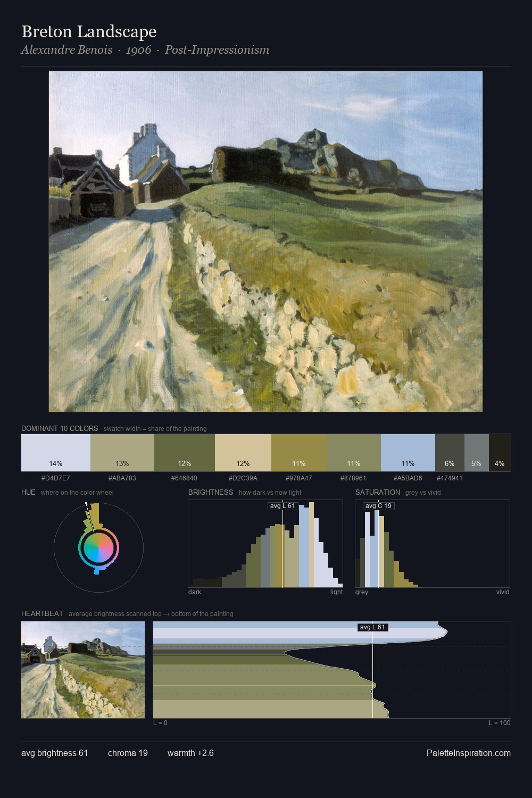Click the 'avg L 61' label in Brightness histogram
The width and height of the screenshot is (532, 798).
click(282, 506)
